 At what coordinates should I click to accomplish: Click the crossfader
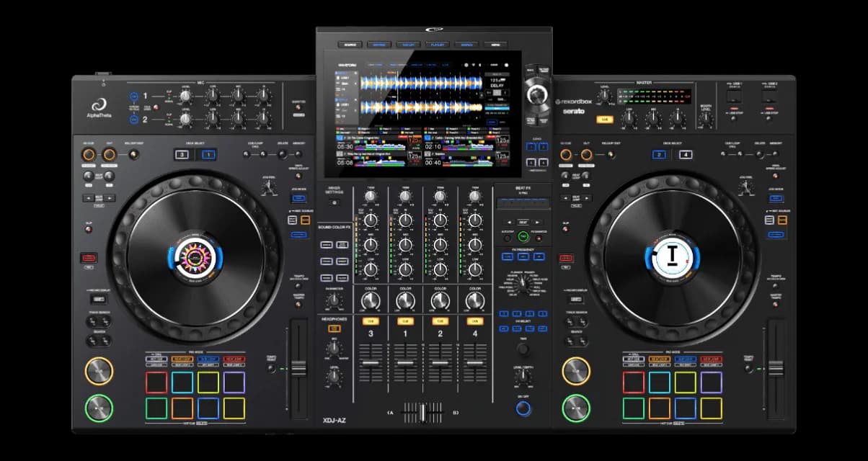(x=422, y=413)
